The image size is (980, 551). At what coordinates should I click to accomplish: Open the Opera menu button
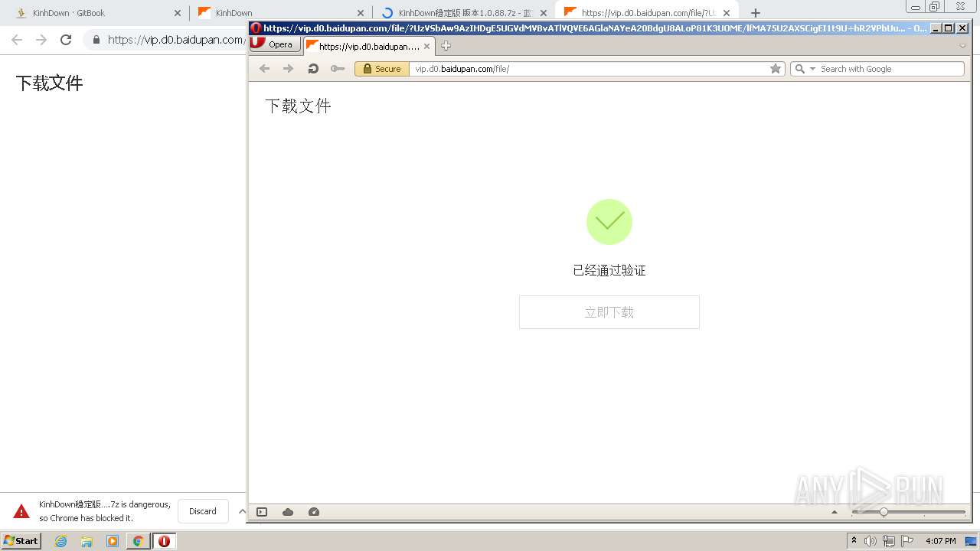(275, 44)
